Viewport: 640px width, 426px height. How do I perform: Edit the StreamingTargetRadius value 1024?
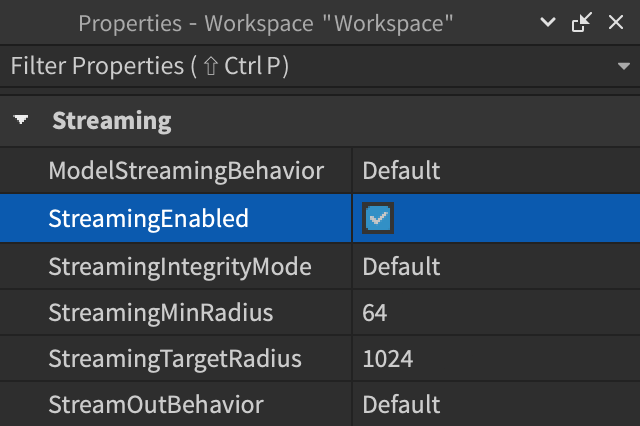coord(495,358)
